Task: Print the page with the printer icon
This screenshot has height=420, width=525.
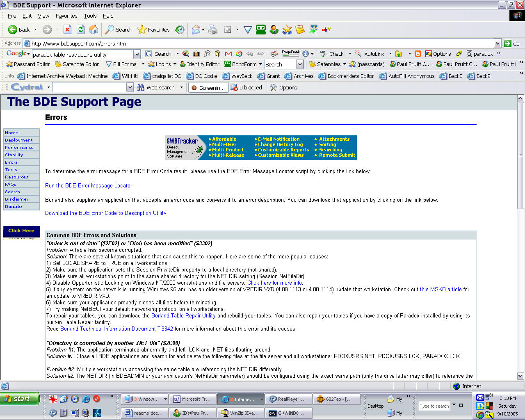Action: 213,30
